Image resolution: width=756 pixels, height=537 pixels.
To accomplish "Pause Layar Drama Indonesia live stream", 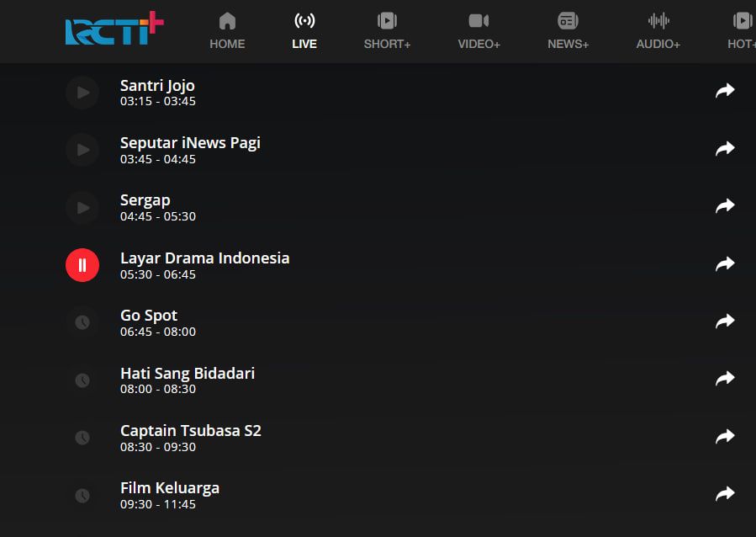I will tap(82, 265).
